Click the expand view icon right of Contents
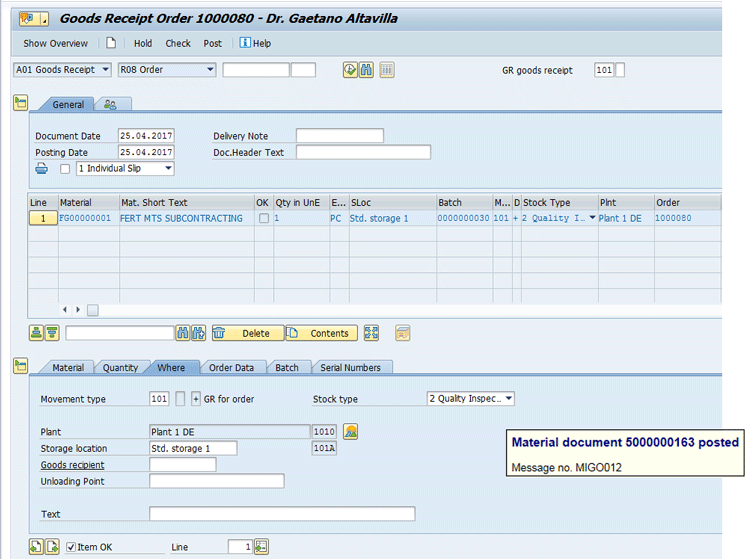Screen dimensions: 745x559 click(x=371, y=333)
